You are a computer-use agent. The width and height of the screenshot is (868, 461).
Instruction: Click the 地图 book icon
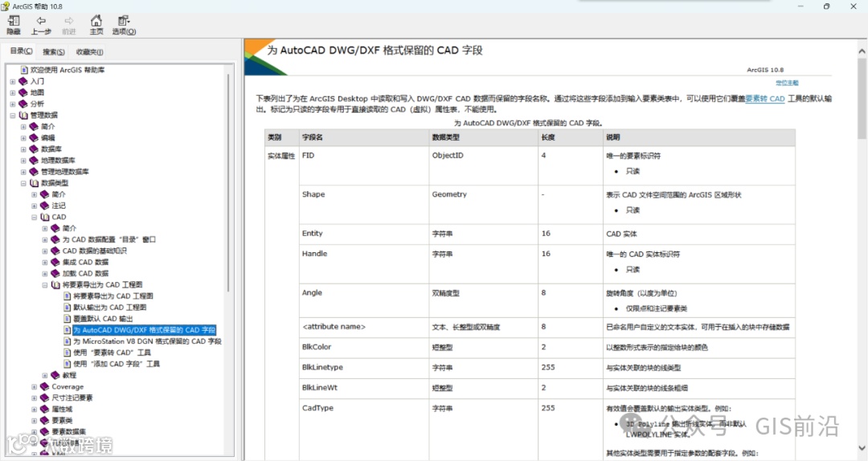(x=23, y=92)
